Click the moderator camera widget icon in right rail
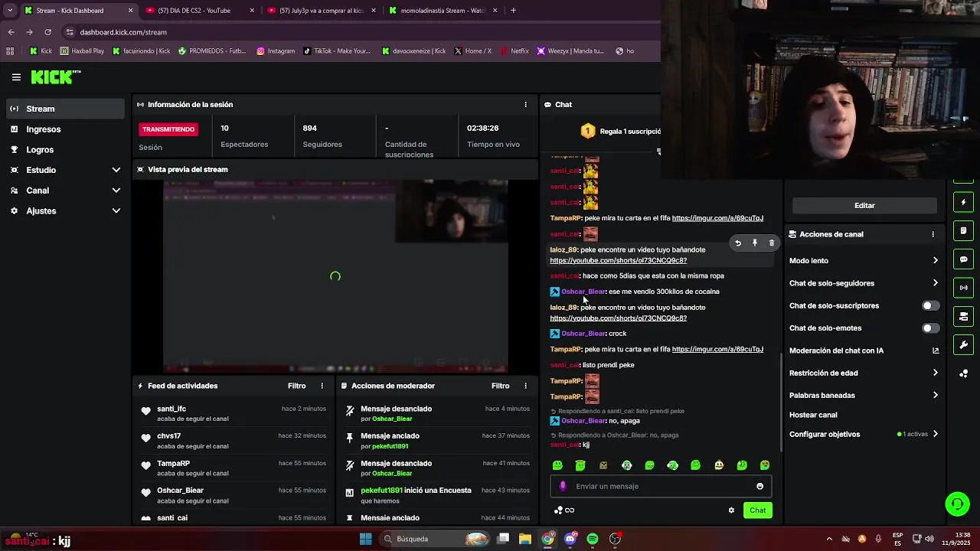Image resolution: width=980 pixels, height=551 pixels. coord(963,316)
